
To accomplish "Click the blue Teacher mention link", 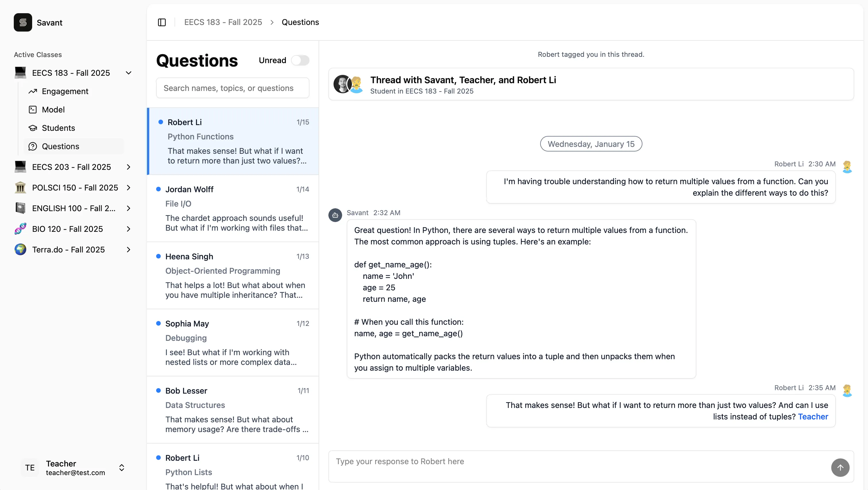I will [x=813, y=417].
